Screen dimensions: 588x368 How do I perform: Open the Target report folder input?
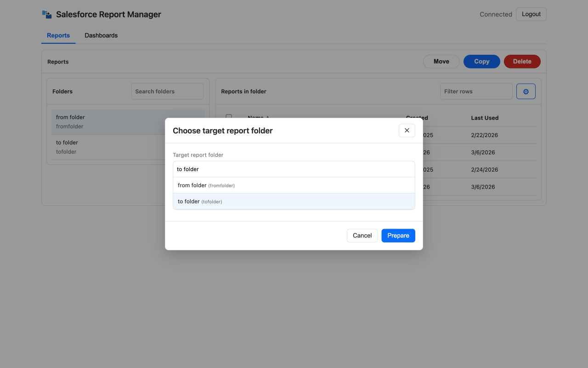(x=294, y=169)
